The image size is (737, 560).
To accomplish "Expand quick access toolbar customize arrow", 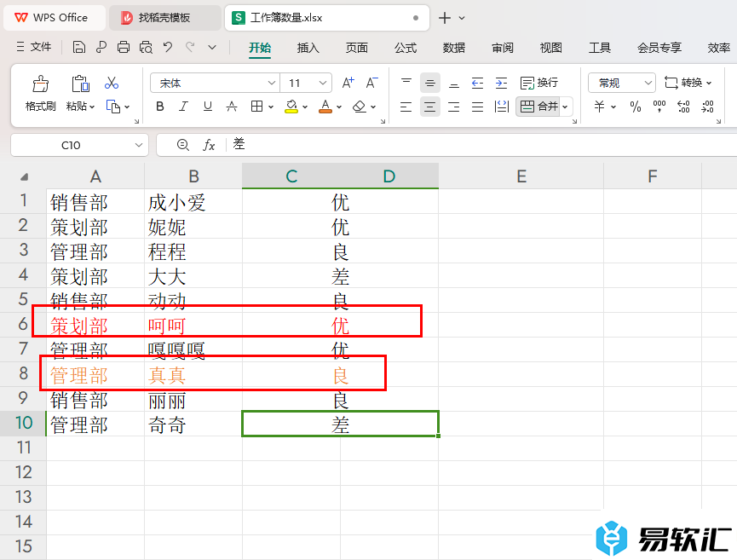I will click(x=212, y=47).
